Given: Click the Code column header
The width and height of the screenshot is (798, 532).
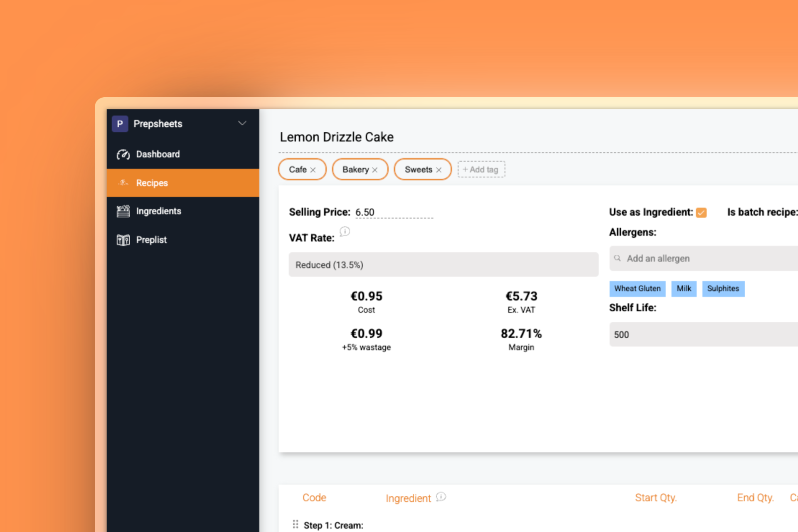Looking at the screenshot, I should pos(314,498).
